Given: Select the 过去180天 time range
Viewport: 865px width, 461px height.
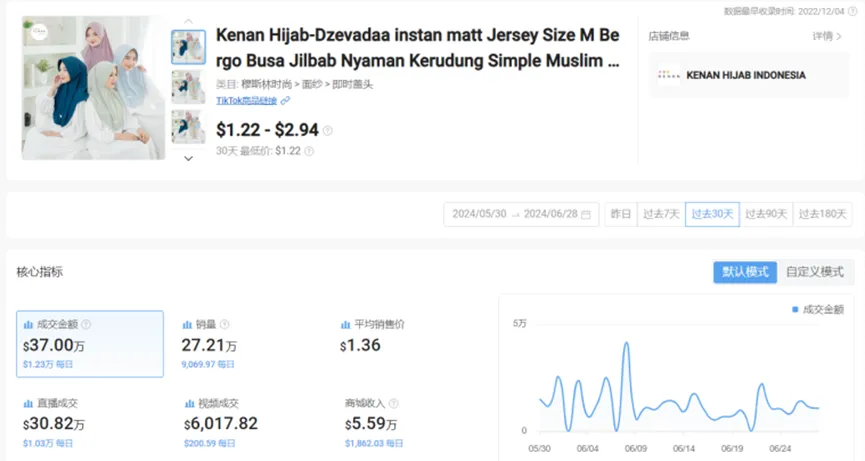Looking at the screenshot, I should (823, 214).
